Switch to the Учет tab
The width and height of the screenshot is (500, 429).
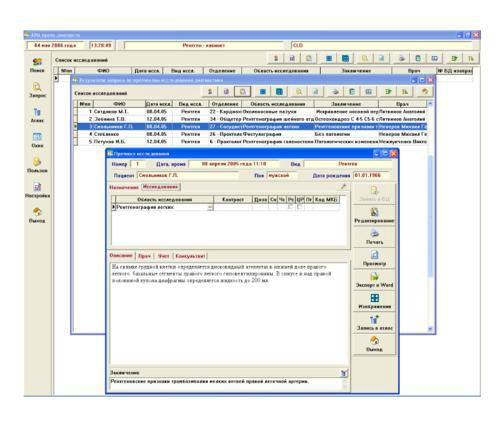click(x=163, y=256)
